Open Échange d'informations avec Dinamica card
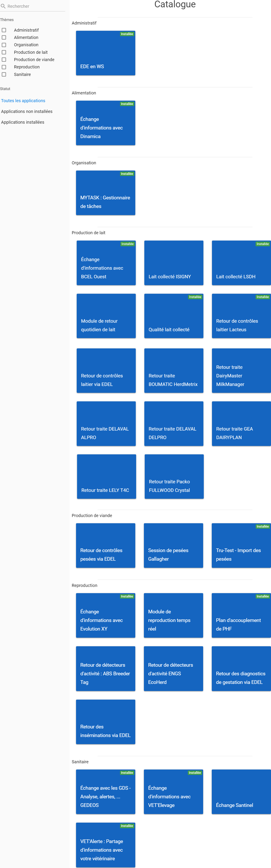The height and width of the screenshot is (868, 271). 106,123
